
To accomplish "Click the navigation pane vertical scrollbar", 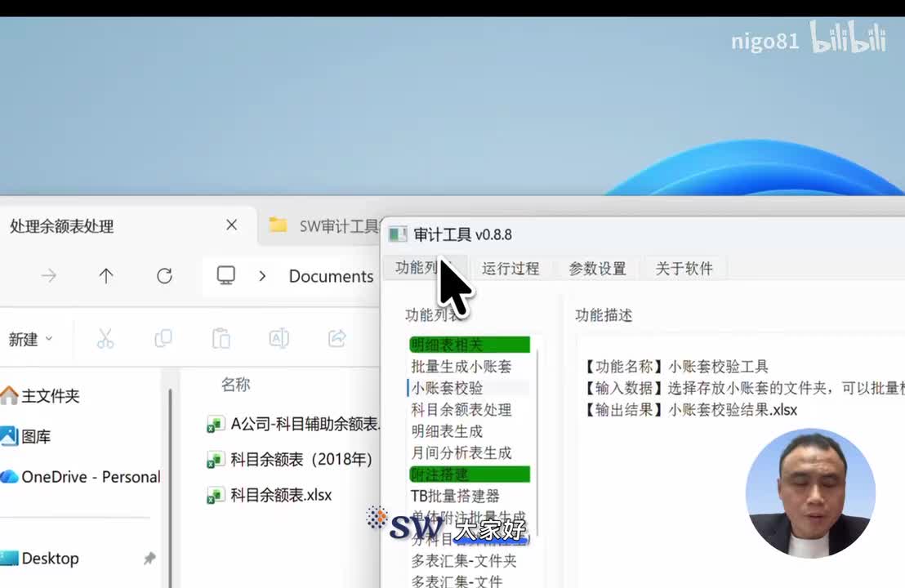I will click(x=170, y=488).
